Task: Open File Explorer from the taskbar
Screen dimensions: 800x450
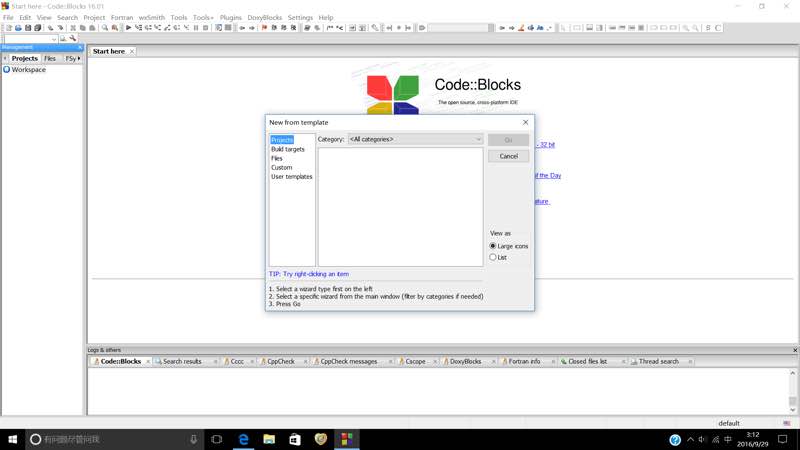Action: 269,439
